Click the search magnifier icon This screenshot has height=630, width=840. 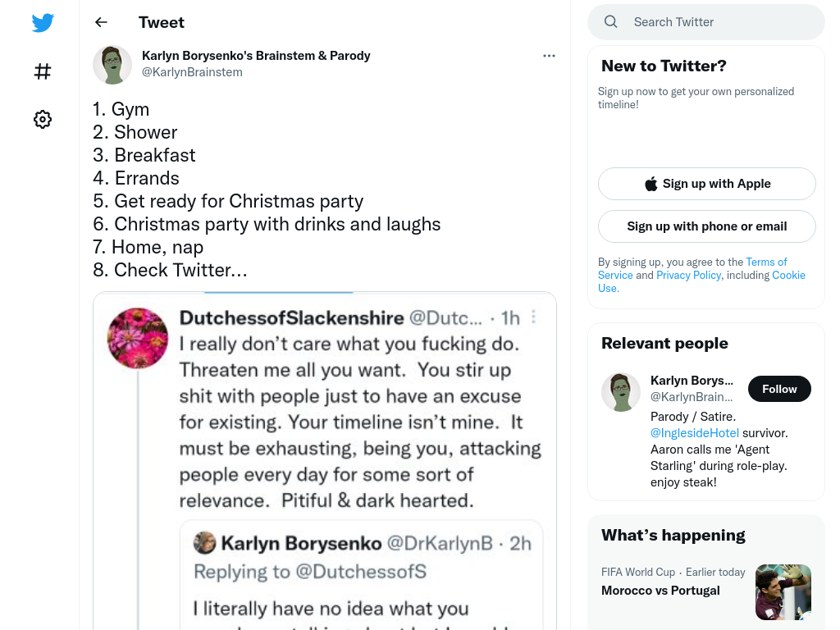(610, 22)
